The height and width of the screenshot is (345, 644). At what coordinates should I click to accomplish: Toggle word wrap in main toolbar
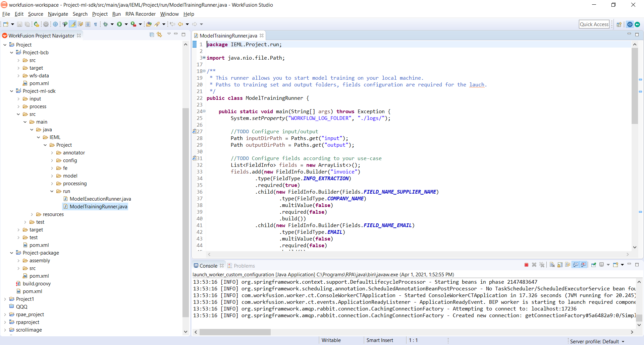[x=80, y=24]
